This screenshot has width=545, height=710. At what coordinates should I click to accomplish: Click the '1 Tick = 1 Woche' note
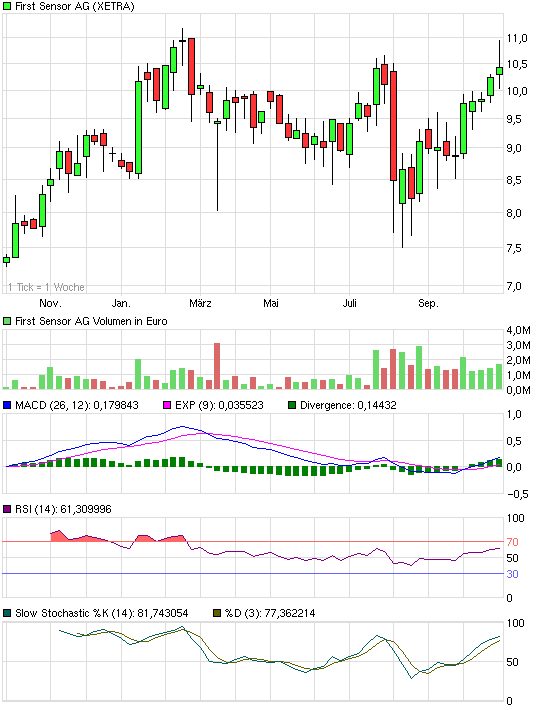(x=46, y=287)
